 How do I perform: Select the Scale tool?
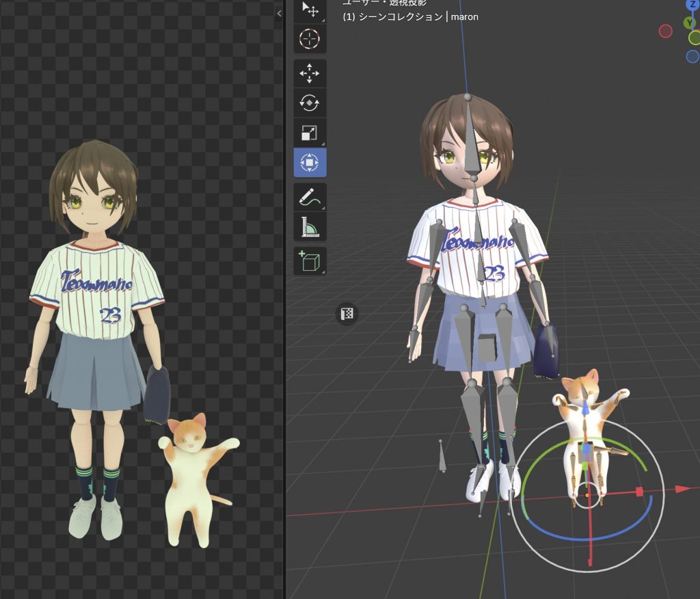310,133
